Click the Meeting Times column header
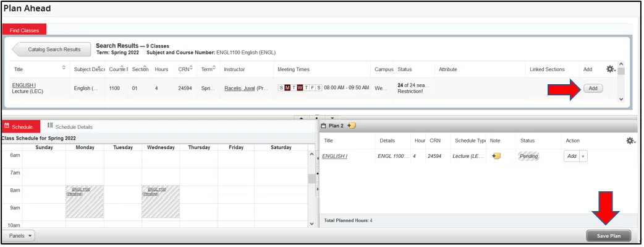Screen dimensions: 644x247 click(293, 69)
